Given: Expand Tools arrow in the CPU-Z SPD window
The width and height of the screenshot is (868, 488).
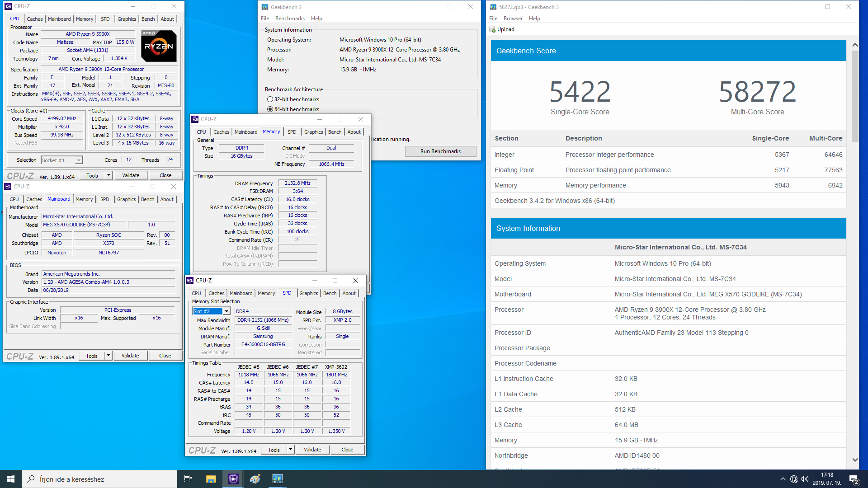Looking at the screenshot, I should (x=290, y=450).
